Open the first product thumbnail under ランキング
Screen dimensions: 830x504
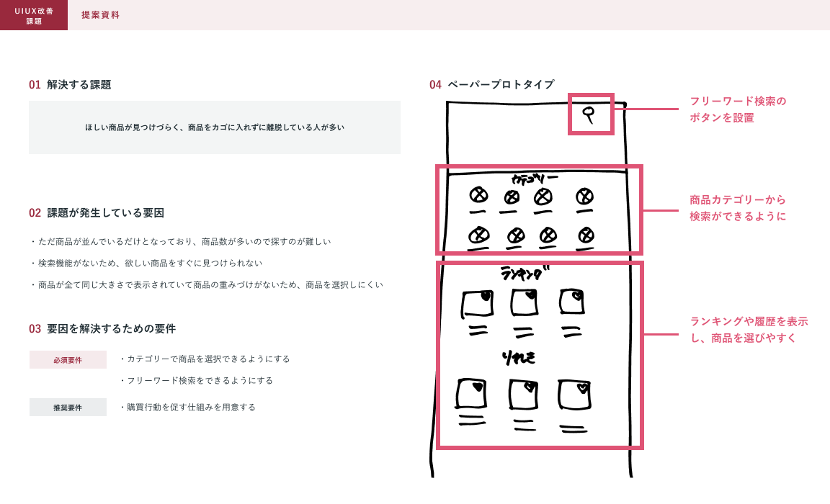click(x=477, y=304)
